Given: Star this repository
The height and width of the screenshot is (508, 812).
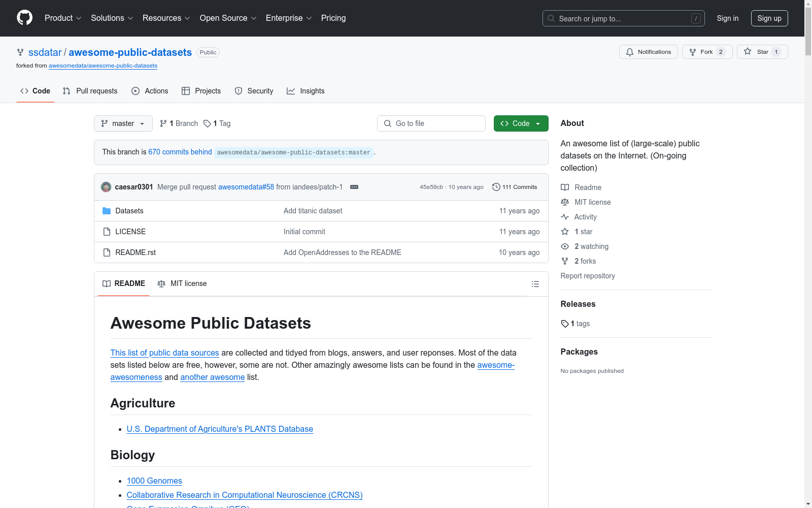Looking at the screenshot, I should tap(762, 52).
